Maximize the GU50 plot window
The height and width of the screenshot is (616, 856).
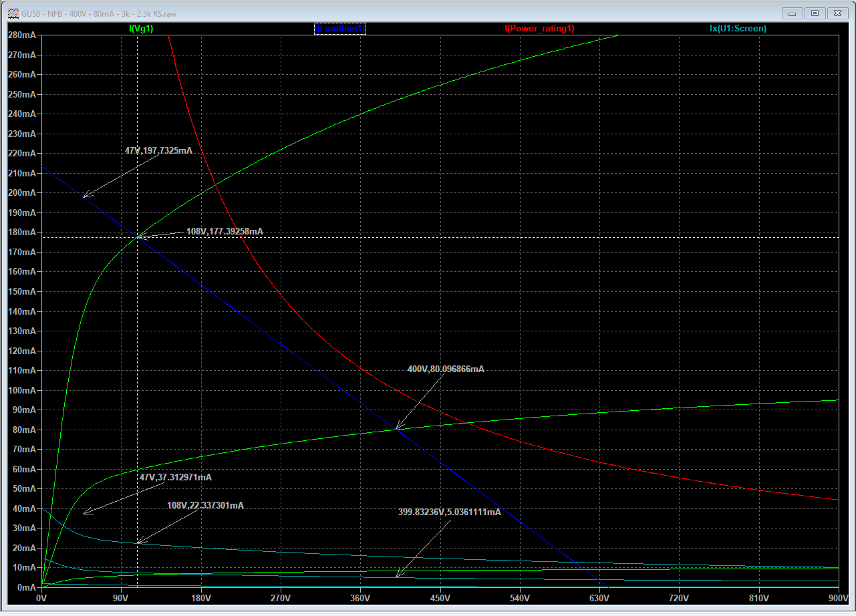point(815,13)
